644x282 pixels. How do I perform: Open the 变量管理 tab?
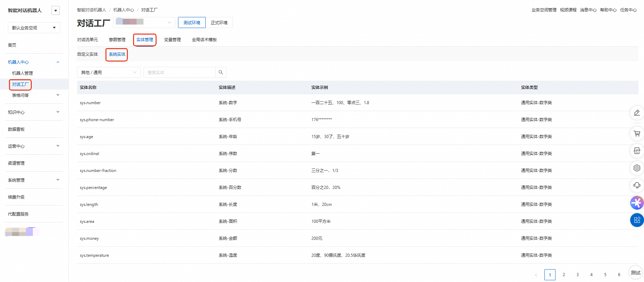pyautogui.click(x=172, y=40)
